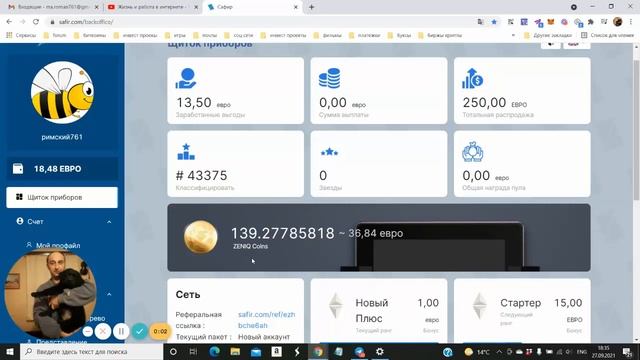Screen dimensions: 640x360
Task: Cancel recording with the X button
Action: click(x=103, y=331)
